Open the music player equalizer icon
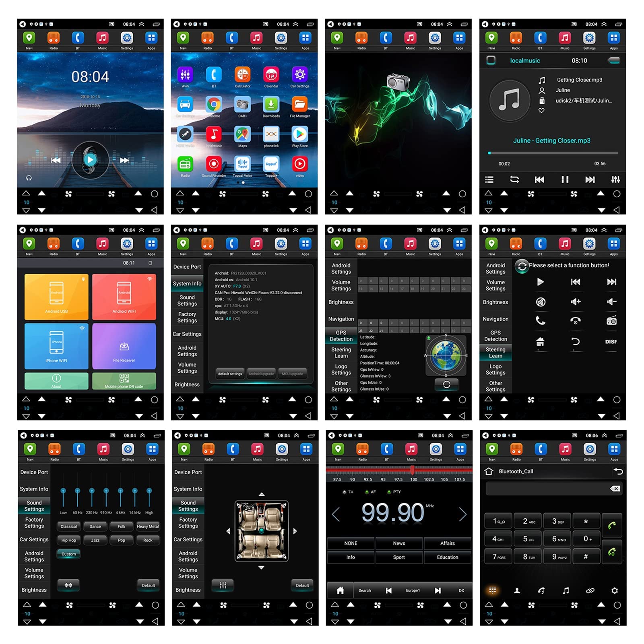The width and height of the screenshot is (644, 644). 615,180
